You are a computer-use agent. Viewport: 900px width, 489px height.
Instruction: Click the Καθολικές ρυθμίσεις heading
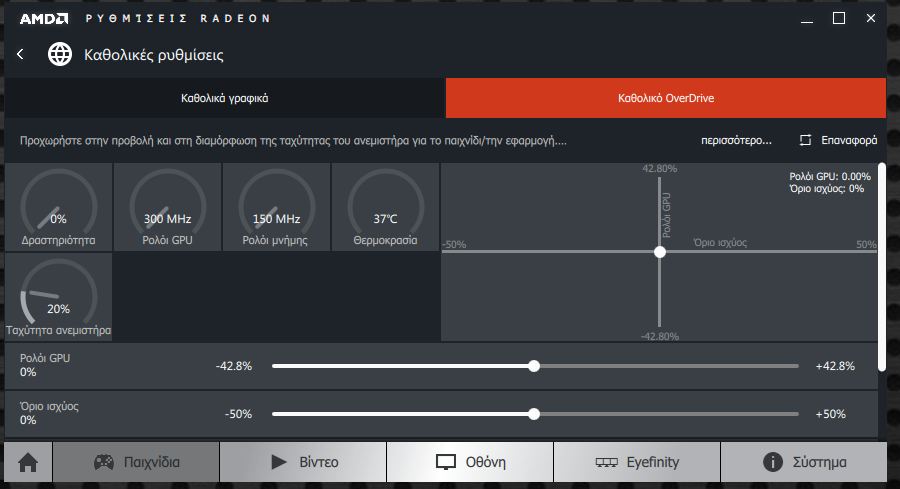pyautogui.click(x=154, y=55)
